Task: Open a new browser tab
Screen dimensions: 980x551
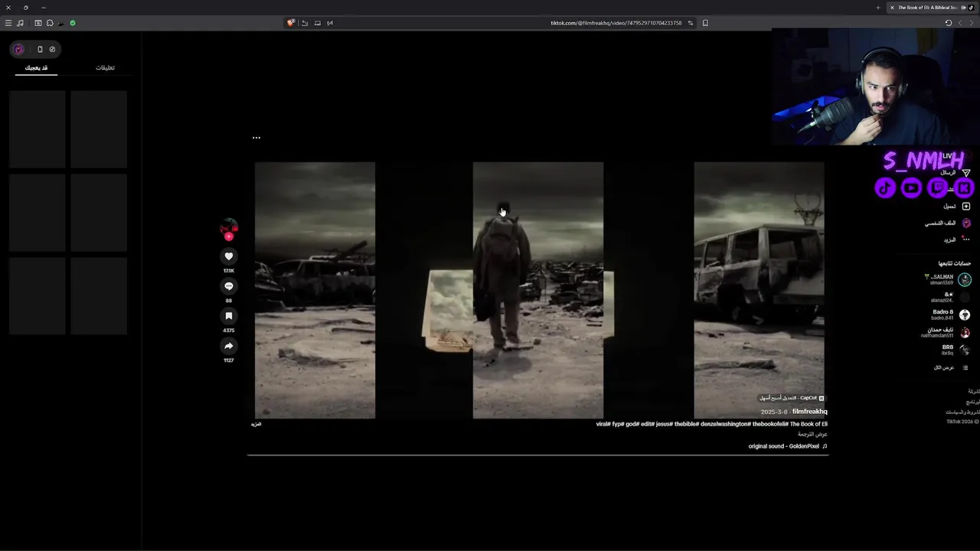Action: [x=878, y=8]
